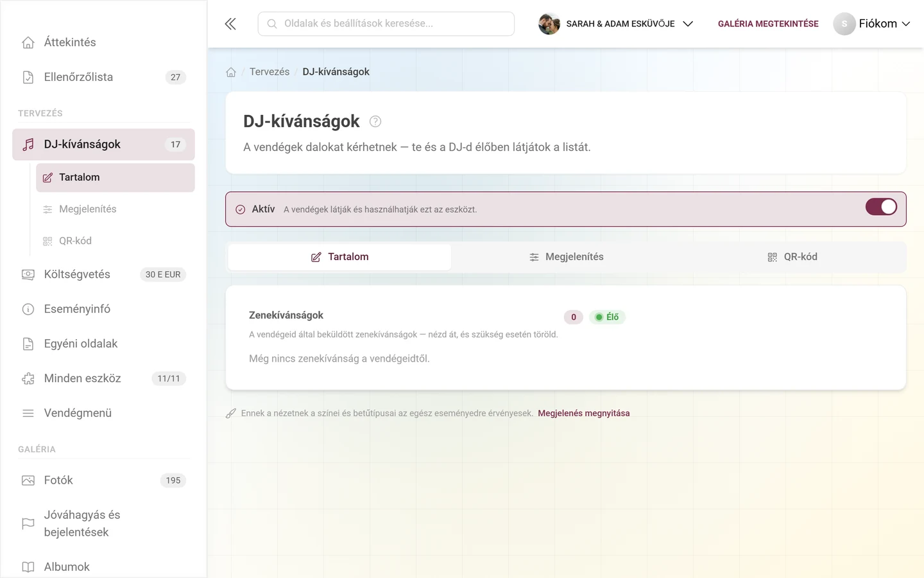
Task: Toggle the Aktív switch off
Action: tap(881, 207)
